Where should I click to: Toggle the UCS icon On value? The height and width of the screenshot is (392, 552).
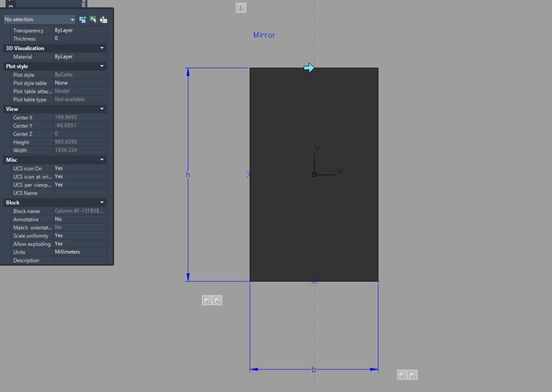click(x=80, y=168)
